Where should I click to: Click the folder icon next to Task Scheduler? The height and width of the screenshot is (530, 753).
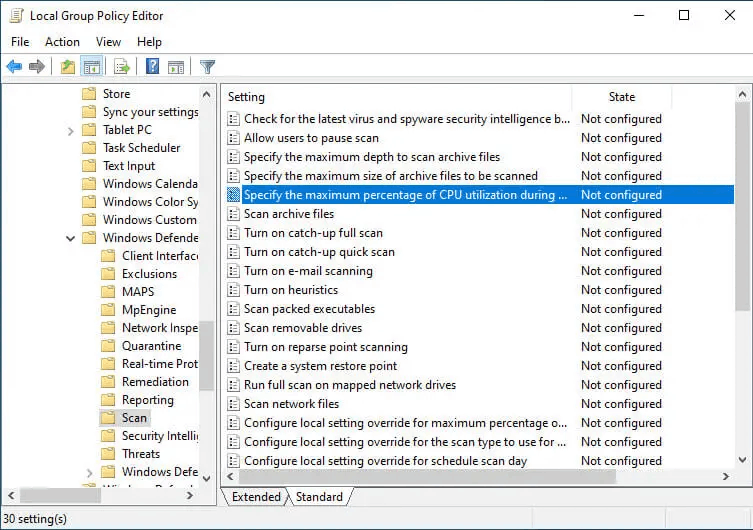(x=89, y=147)
